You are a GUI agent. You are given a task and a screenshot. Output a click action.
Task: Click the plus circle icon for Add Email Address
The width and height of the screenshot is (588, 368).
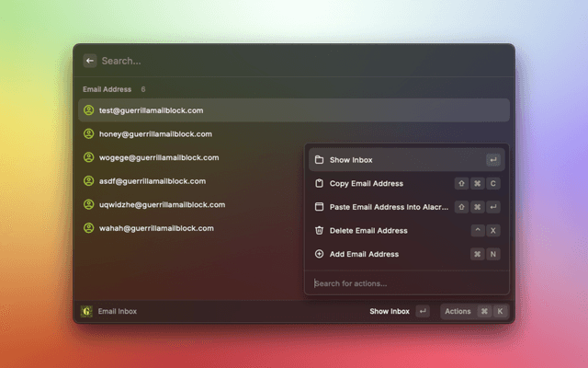click(319, 254)
